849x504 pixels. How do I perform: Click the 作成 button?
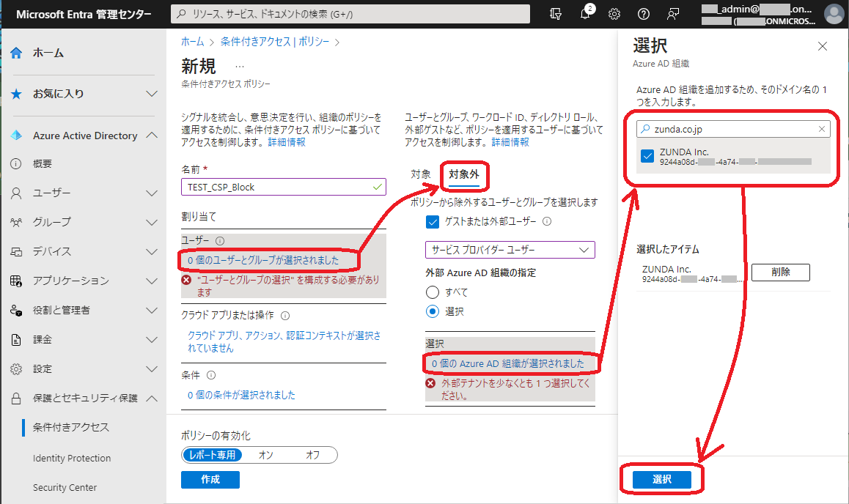[210, 480]
